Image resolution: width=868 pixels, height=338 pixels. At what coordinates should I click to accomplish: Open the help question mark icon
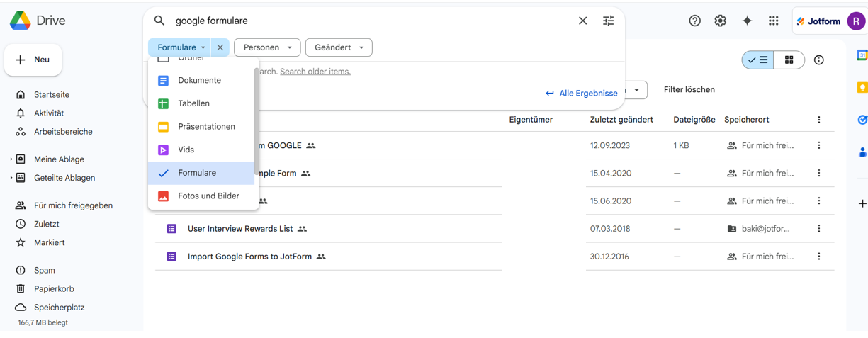[x=694, y=21]
